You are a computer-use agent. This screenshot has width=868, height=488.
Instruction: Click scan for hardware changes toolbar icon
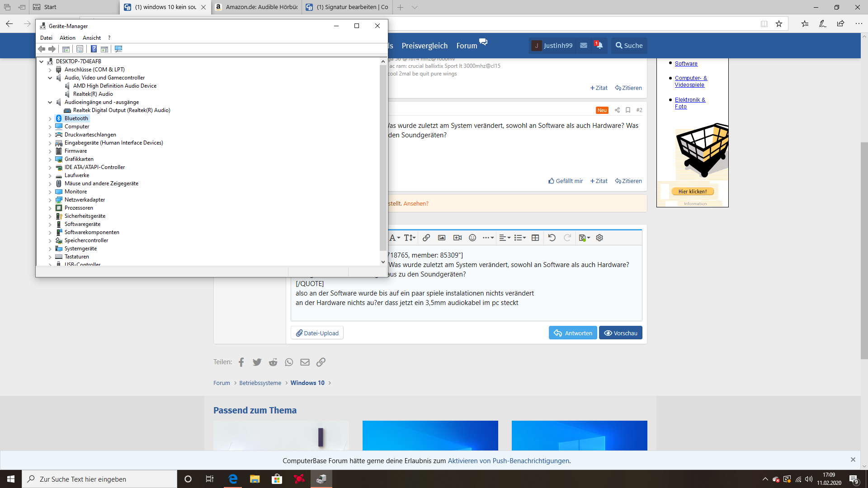[118, 49]
